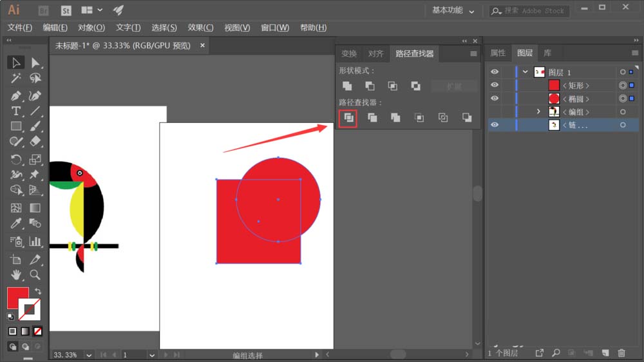This screenshot has height=362, width=644.
Task: Pick the Gradient tool
Action: point(35,208)
